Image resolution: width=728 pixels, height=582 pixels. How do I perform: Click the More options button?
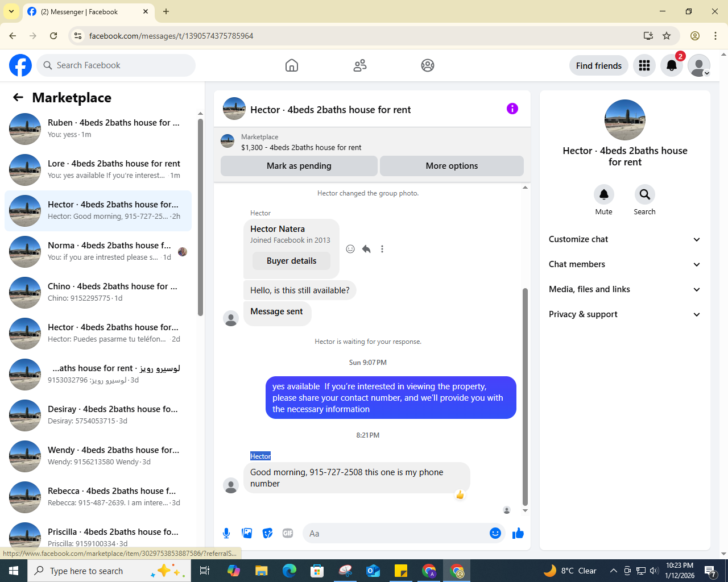pos(452,166)
